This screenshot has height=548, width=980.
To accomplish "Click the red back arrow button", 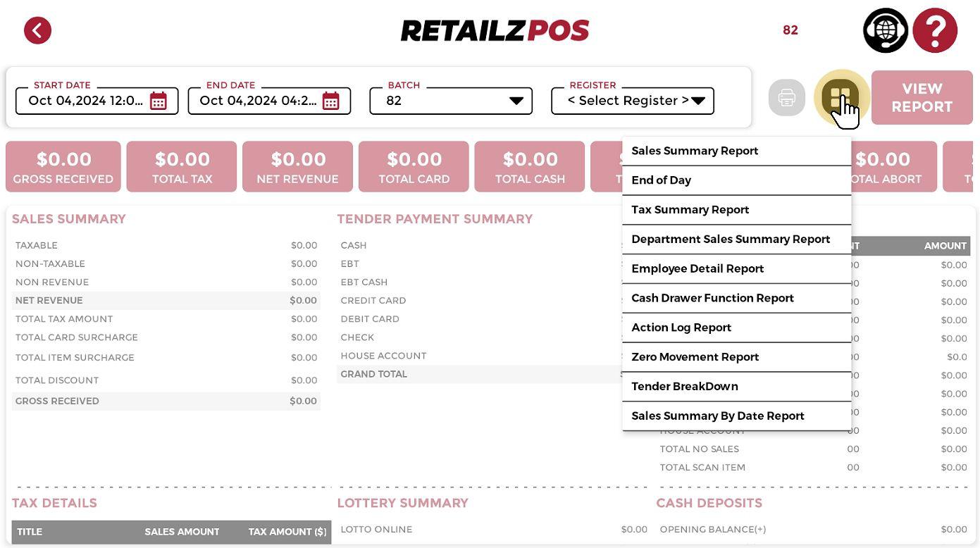I will tap(37, 30).
